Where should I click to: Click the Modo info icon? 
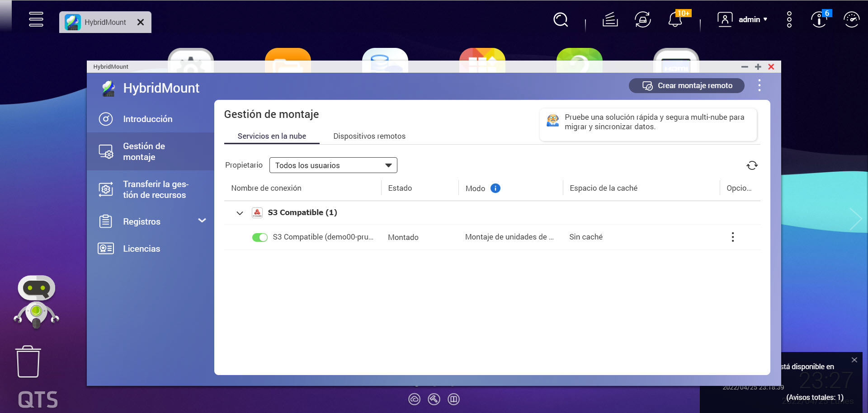click(495, 188)
